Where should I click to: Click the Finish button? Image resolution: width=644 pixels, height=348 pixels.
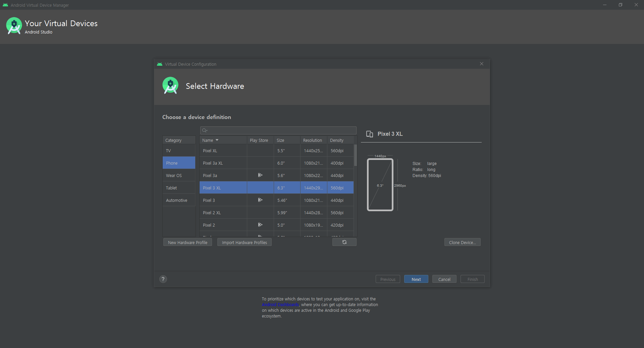click(472, 279)
